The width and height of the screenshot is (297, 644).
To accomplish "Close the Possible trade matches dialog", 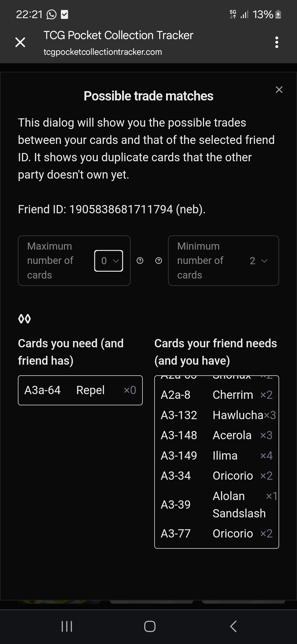I will tap(279, 90).
